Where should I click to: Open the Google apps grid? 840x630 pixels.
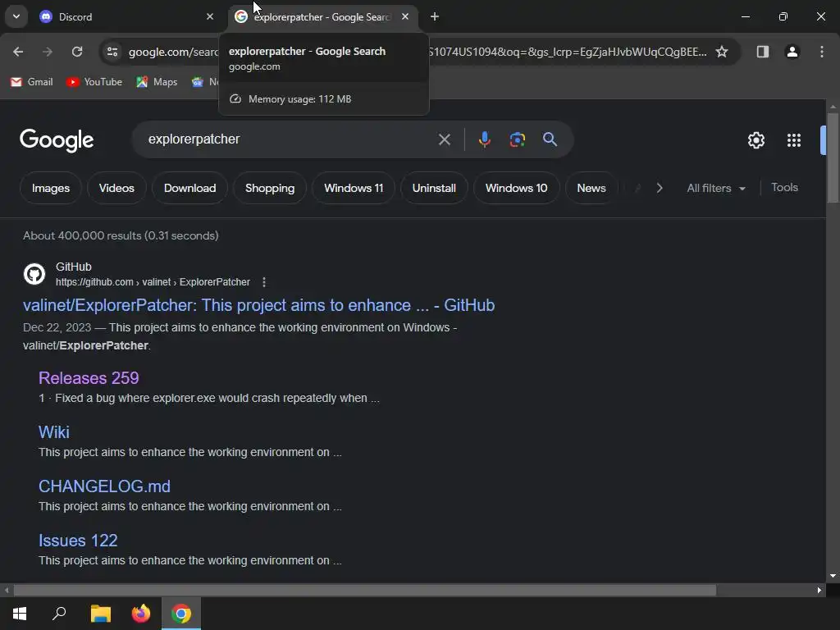(x=794, y=140)
